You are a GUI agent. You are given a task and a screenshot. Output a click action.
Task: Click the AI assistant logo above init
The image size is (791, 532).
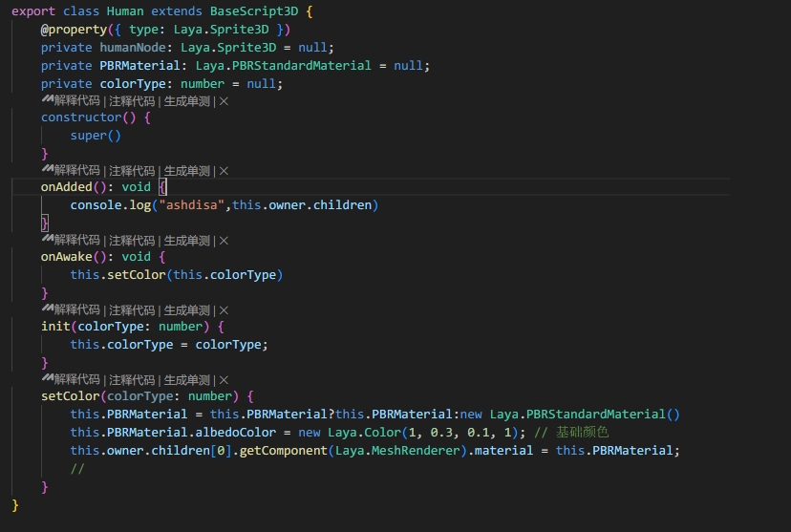point(47,309)
